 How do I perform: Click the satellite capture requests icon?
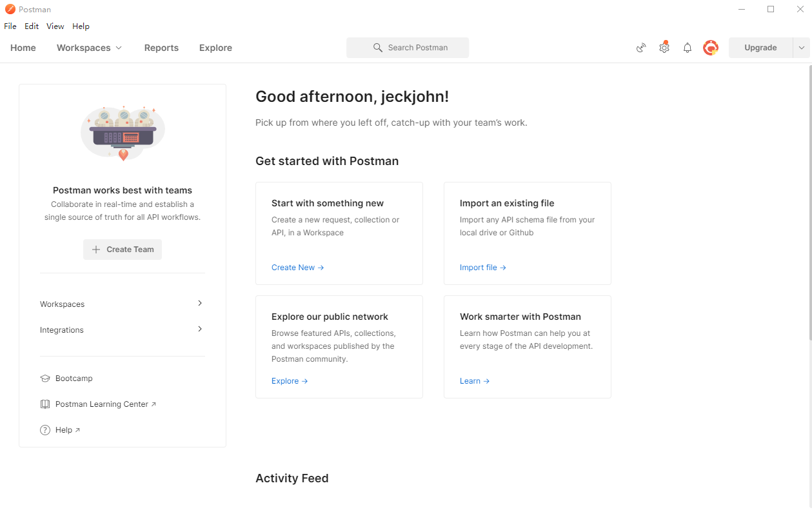(641, 48)
